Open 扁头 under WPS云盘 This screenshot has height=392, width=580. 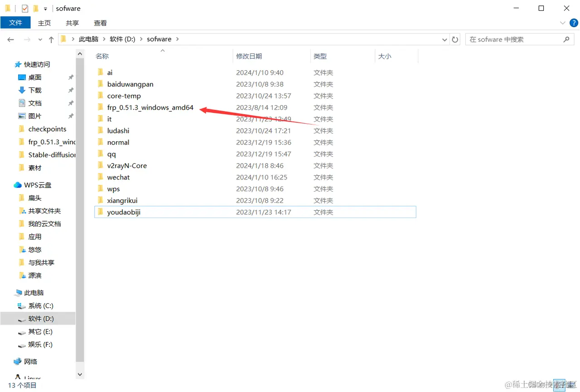tap(35, 198)
